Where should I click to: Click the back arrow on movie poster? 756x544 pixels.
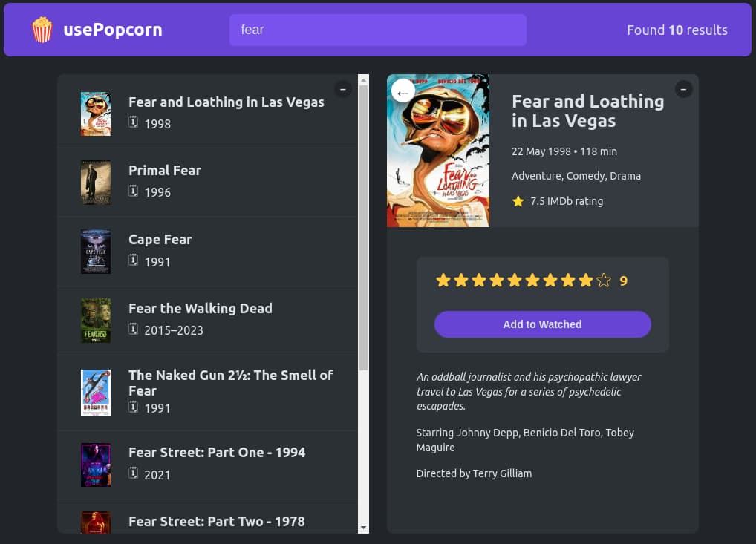pos(403,91)
